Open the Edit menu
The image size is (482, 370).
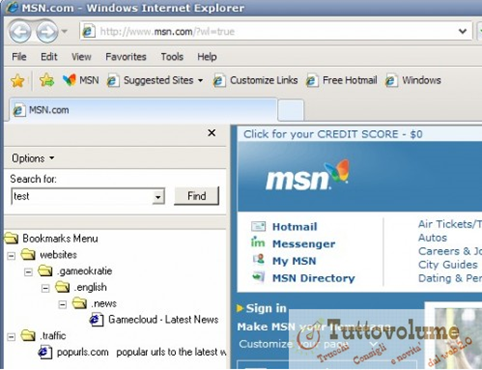click(x=49, y=57)
